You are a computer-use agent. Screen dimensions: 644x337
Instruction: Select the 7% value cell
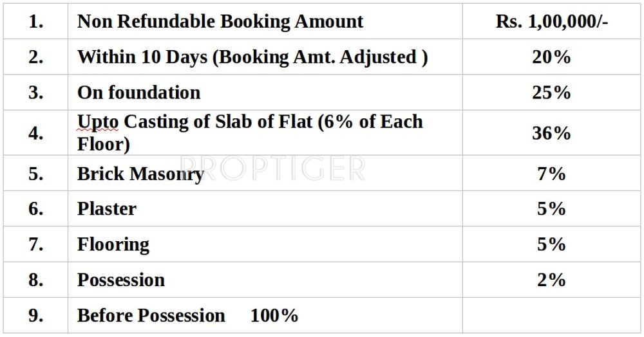point(552,174)
